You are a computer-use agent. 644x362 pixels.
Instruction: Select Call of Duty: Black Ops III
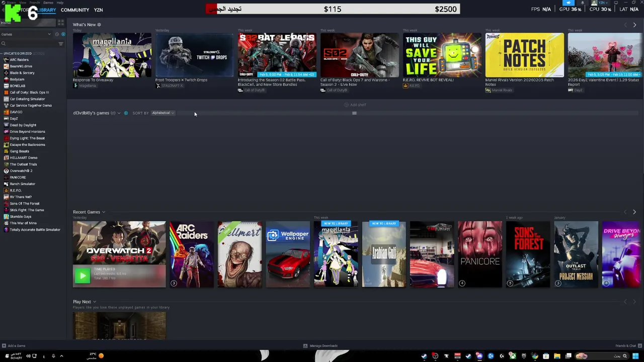coord(29,93)
